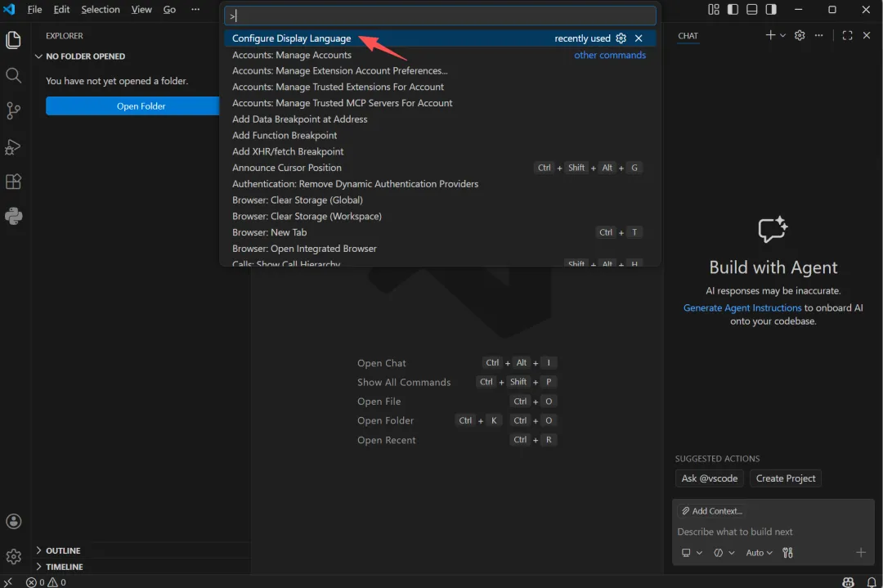This screenshot has height=588, width=883.
Task: Open the File menu
Action: pos(34,9)
